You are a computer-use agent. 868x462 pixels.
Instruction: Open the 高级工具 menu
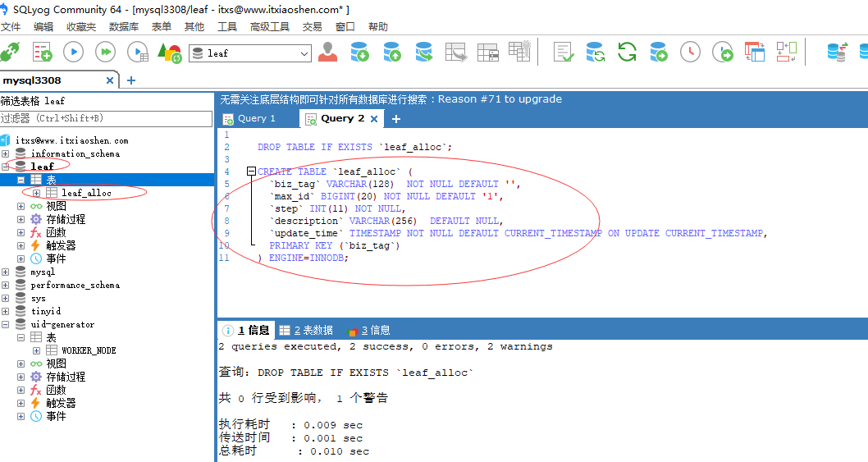[270, 26]
